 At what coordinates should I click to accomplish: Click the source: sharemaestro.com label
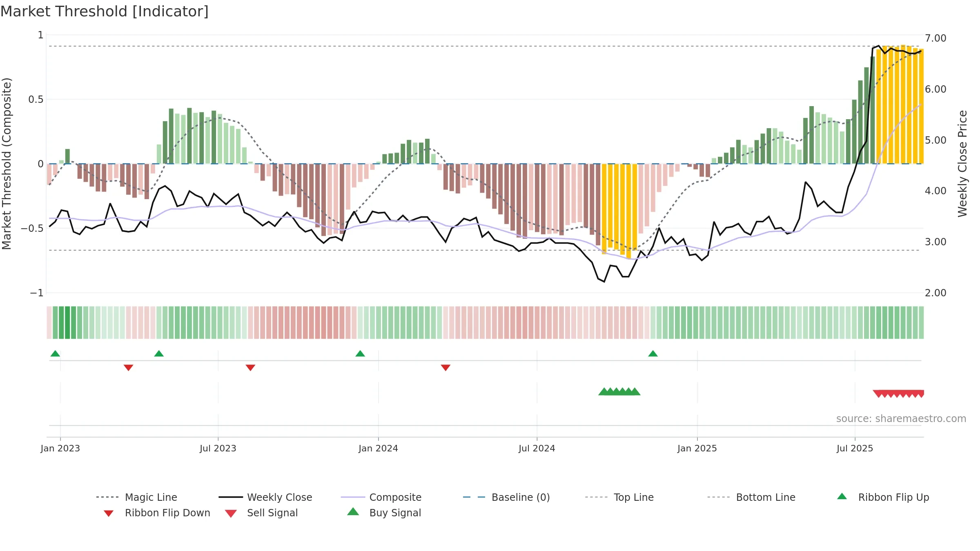tap(901, 419)
